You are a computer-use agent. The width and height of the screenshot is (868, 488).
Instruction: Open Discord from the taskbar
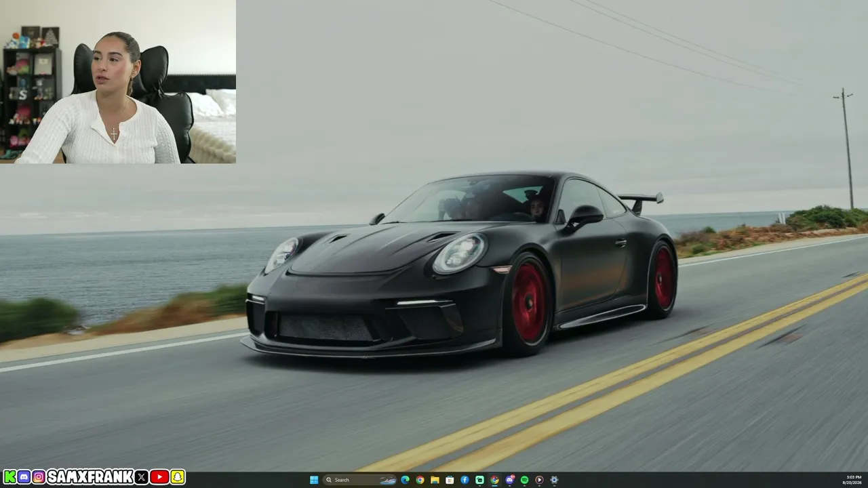(x=509, y=480)
